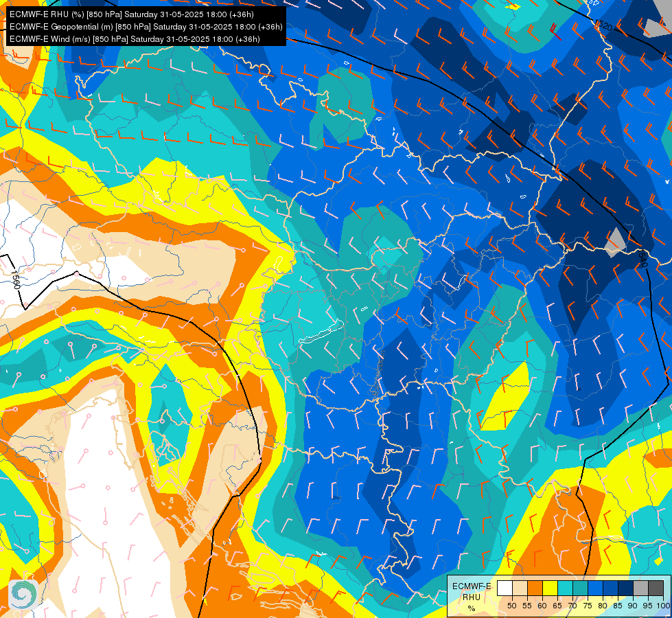The height and width of the screenshot is (618, 672).
Task: Click the bright blue legend swatch for 75-80%
Action: (x=595, y=588)
